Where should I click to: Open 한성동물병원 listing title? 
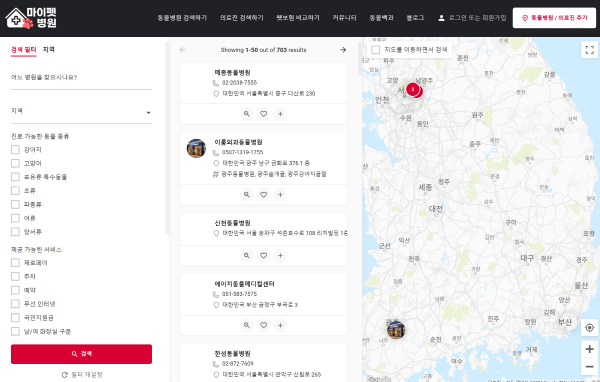pyautogui.click(x=232, y=353)
